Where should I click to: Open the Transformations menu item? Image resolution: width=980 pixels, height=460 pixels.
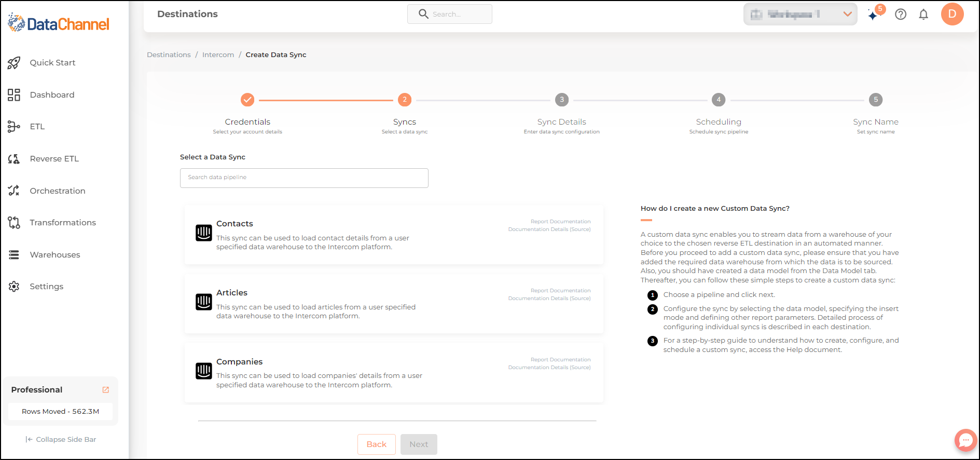coord(63,223)
